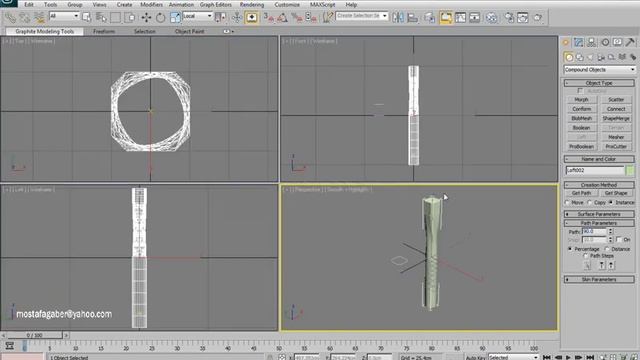
Task: Open Rendered Frame Window icon
Action: 523,17
